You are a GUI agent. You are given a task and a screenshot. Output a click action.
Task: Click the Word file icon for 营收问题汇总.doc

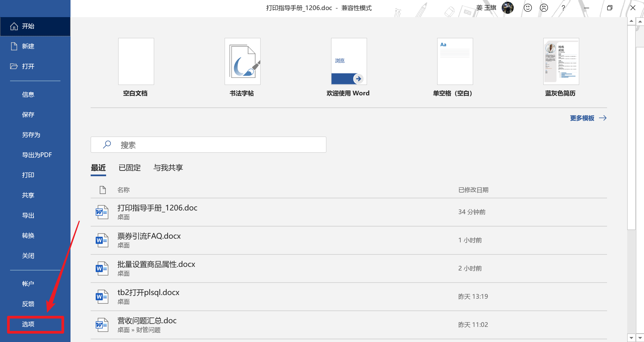click(x=102, y=325)
